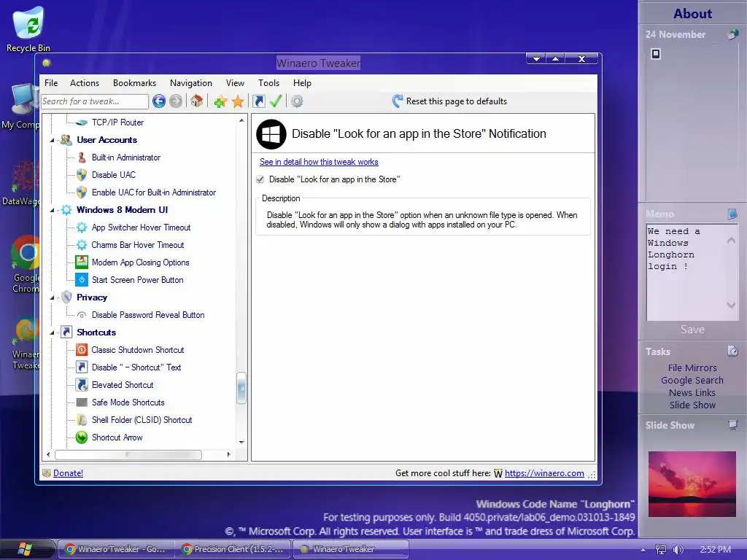This screenshot has height=560, width=747.
Task: Click the volume speaker tray icon
Action: (678, 550)
